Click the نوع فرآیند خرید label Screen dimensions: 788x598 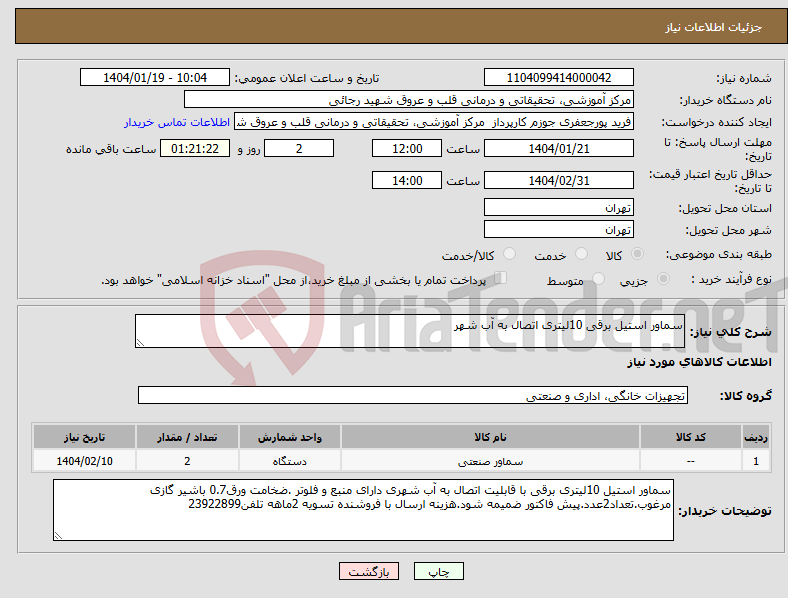pos(731,279)
